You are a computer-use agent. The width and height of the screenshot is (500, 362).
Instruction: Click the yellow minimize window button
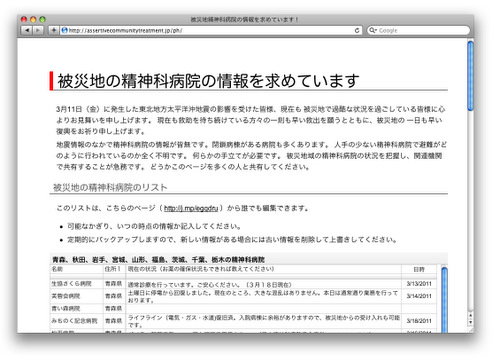[x=33, y=19]
